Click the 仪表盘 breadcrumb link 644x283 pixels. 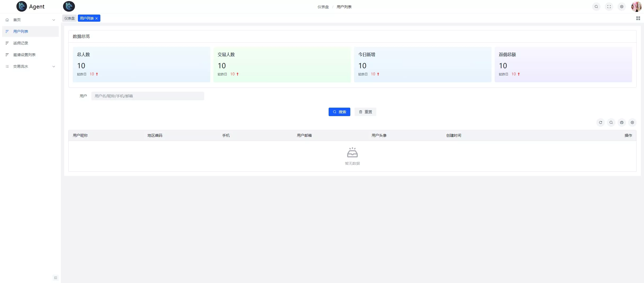323,7
